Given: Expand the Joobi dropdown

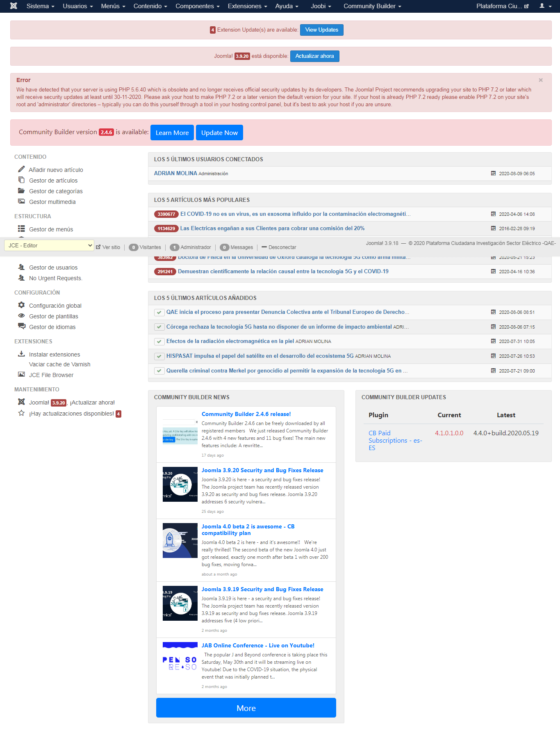Looking at the screenshot, I should (x=321, y=6).
